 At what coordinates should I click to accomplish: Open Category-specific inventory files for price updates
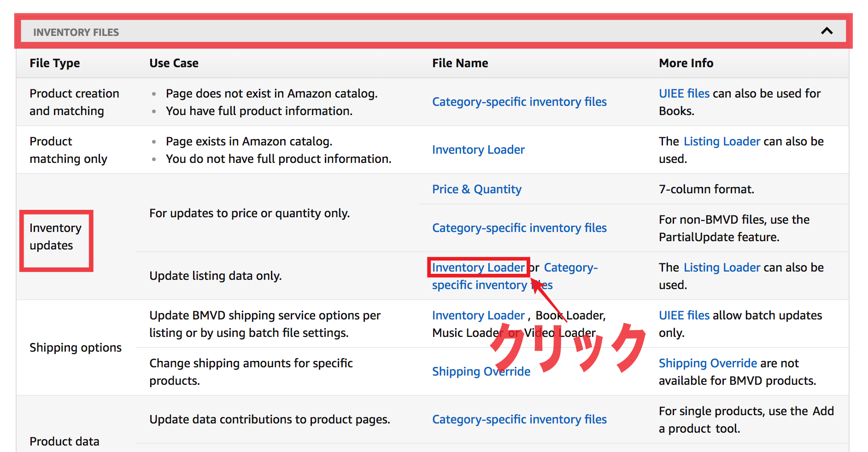point(519,228)
